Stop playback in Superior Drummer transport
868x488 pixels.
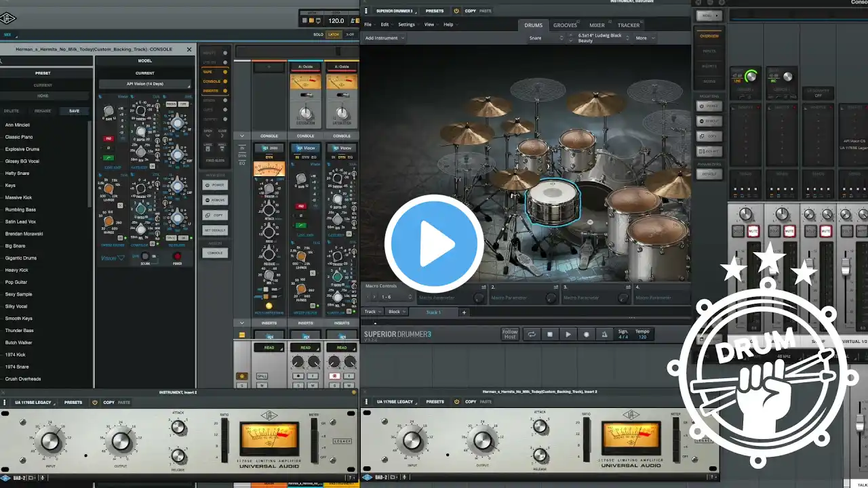[x=550, y=334]
